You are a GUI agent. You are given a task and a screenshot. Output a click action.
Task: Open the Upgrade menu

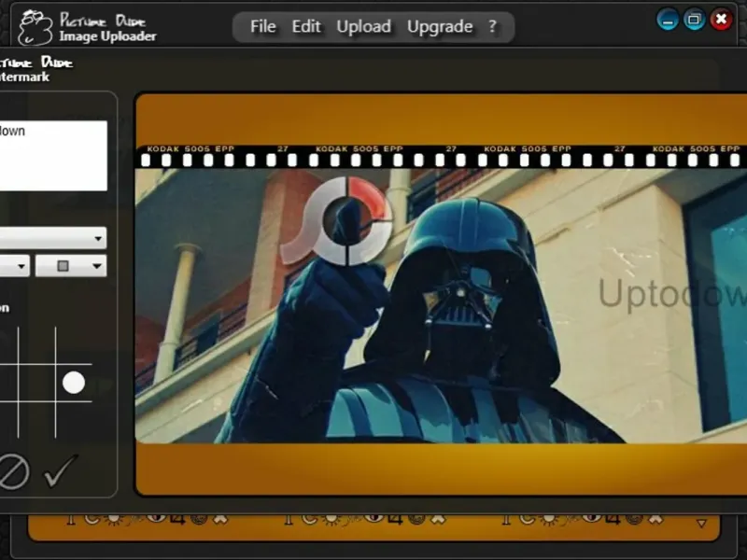(x=440, y=27)
